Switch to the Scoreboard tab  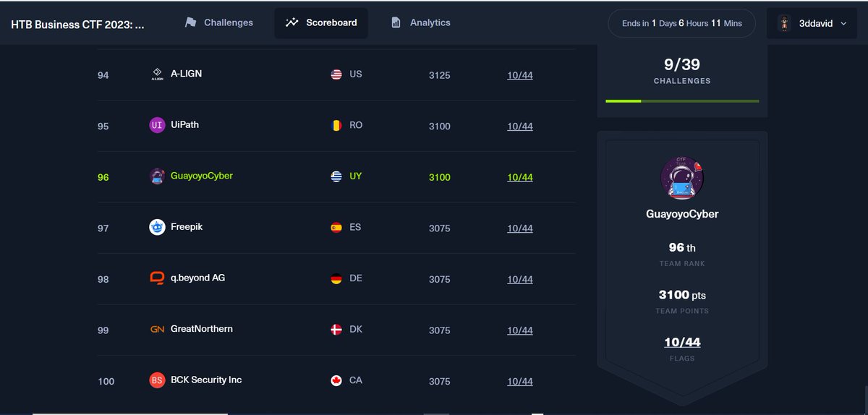pyautogui.click(x=321, y=22)
